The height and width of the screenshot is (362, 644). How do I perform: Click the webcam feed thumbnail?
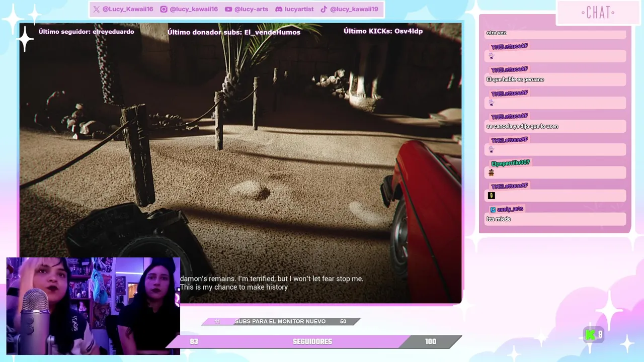pyautogui.click(x=93, y=306)
